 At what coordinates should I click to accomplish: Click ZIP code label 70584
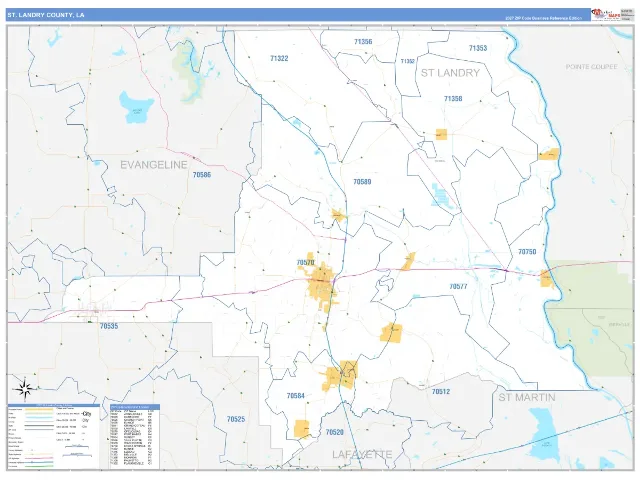tap(296, 396)
